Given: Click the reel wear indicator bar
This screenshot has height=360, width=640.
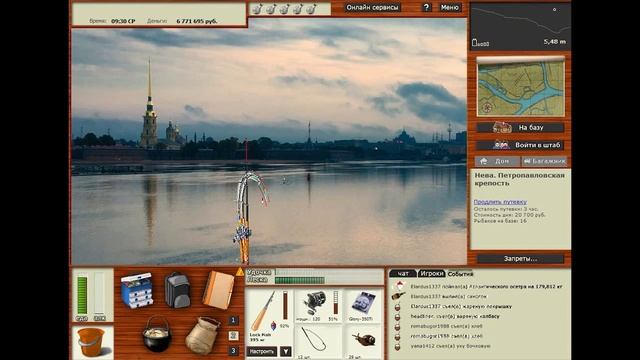Looking at the screenshot, I should (336, 302).
